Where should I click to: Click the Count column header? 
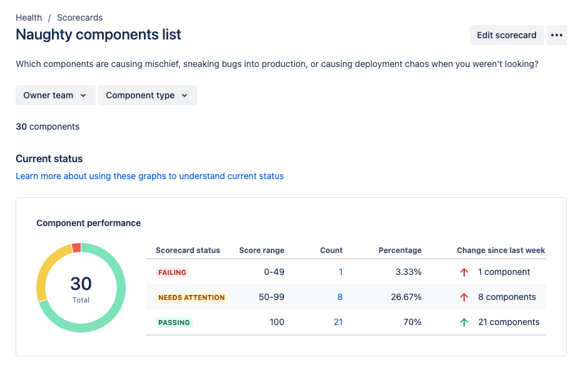(331, 251)
